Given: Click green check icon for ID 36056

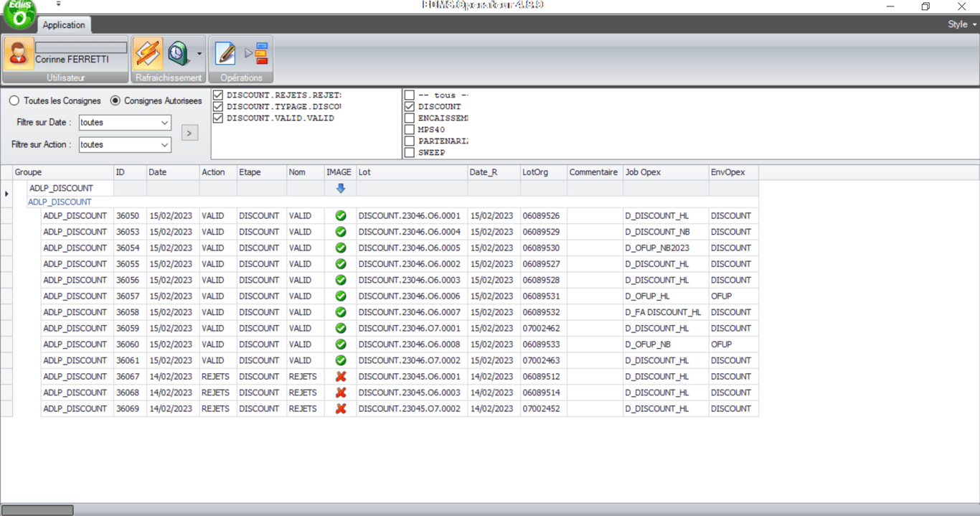Looking at the screenshot, I should coord(341,280).
